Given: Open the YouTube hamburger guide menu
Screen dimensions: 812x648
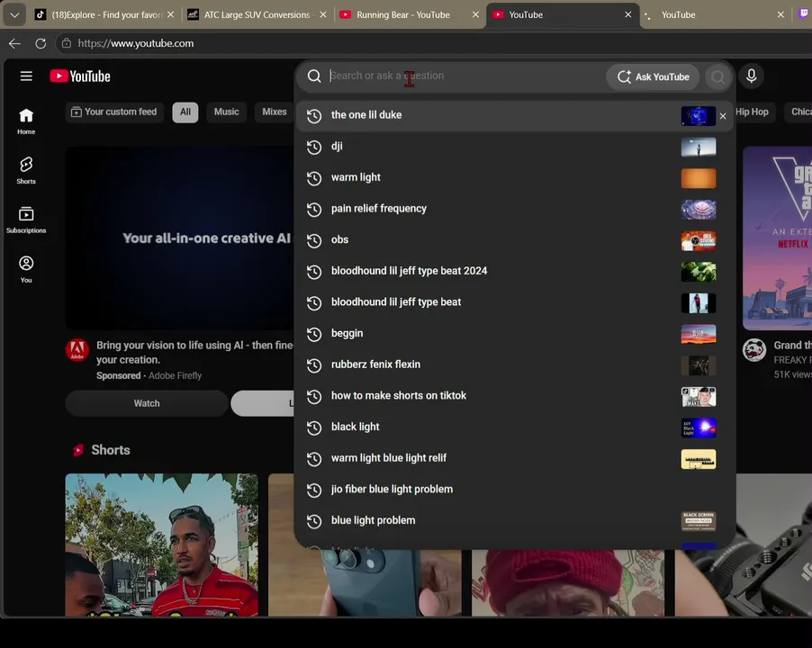Looking at the screenshot, I should 26,76.
